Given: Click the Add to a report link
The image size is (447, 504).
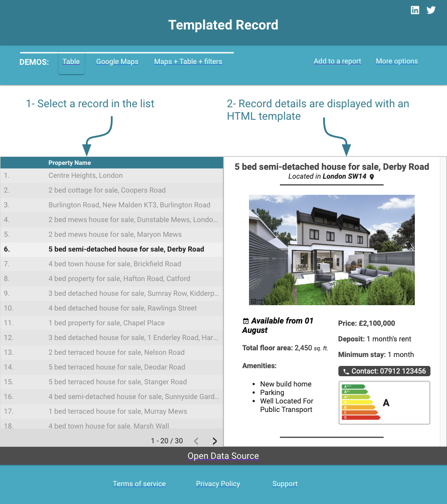Looking at the screenshot, I should (x=337, y=61).
